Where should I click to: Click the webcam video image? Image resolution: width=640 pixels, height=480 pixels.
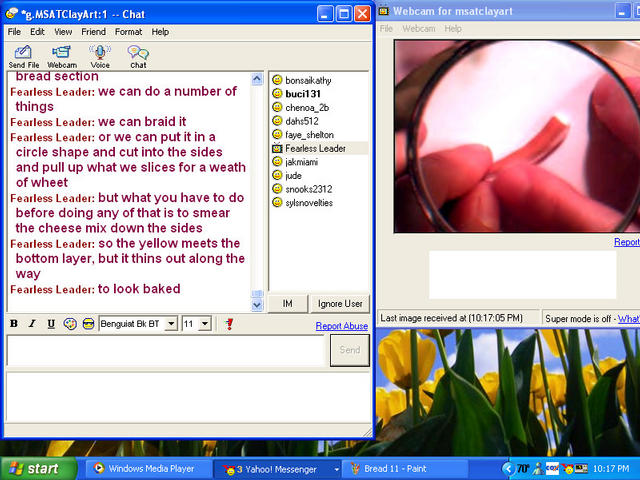[517, 136]
